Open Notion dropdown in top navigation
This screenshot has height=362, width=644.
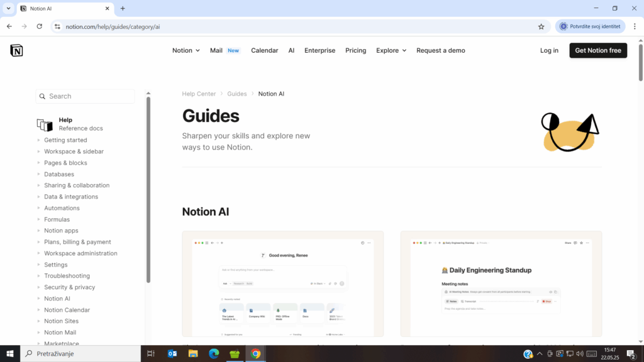pyautogui.click(x=186, y=50)
